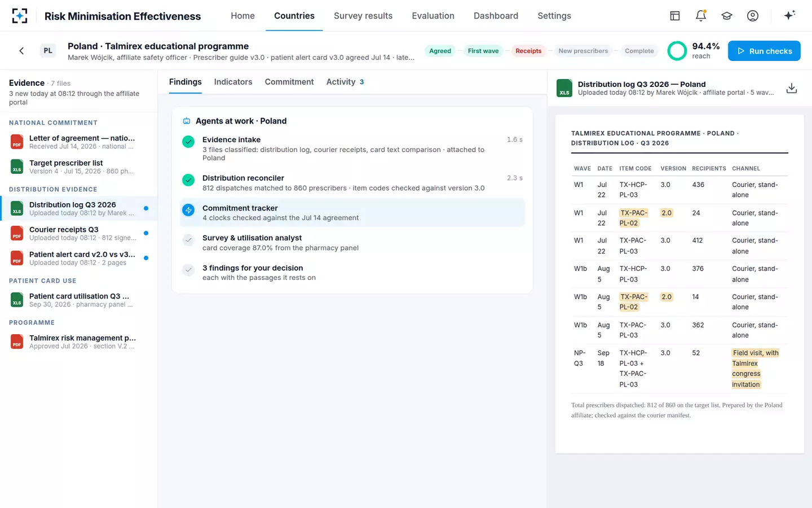Click the ITEM CODE column header
The image size is (812, 508).
click(635, 168)
